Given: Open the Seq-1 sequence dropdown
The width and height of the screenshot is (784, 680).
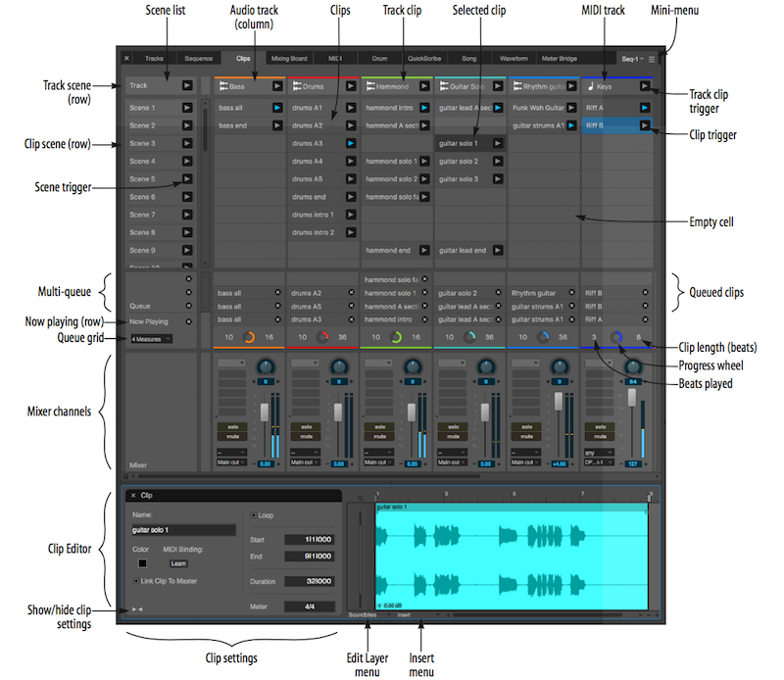Looking at the screenshot, I should point(632,59).
